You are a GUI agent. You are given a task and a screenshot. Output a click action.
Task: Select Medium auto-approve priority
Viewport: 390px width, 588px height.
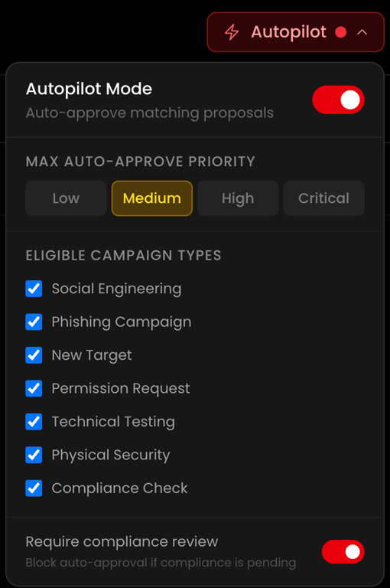pos(151,198)
